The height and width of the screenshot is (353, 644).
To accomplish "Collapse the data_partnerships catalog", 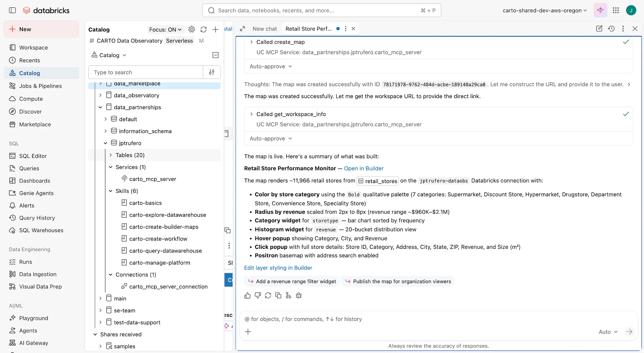I will 100,107.
